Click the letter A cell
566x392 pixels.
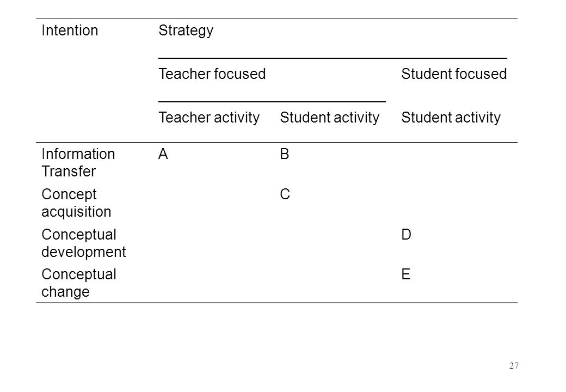[x=163, y=154]
